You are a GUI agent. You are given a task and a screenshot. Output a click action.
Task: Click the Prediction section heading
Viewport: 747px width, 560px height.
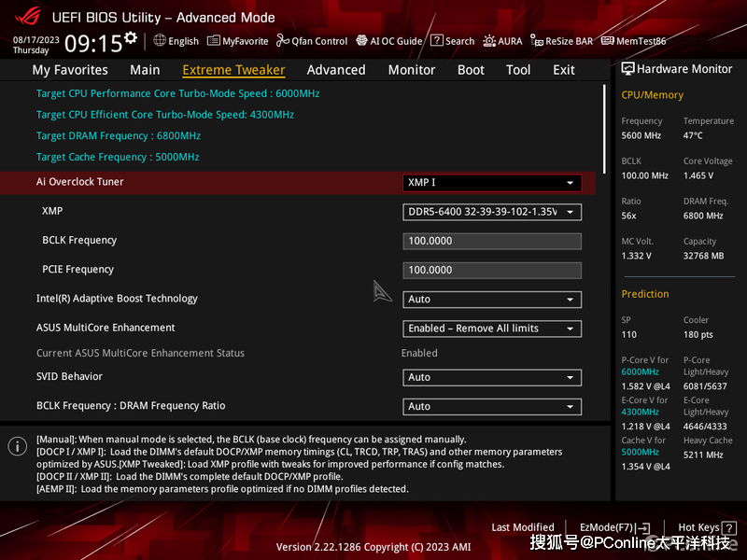645,294
